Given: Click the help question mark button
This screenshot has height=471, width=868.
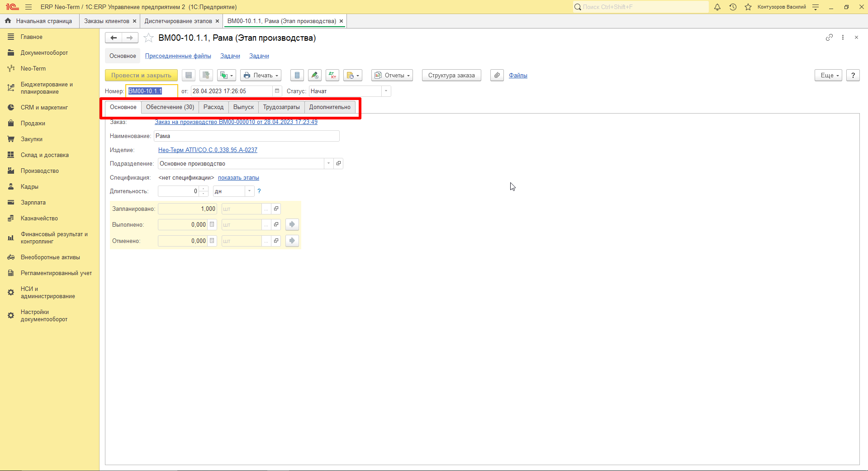Looking at the screenshot, I should point(853,76).
